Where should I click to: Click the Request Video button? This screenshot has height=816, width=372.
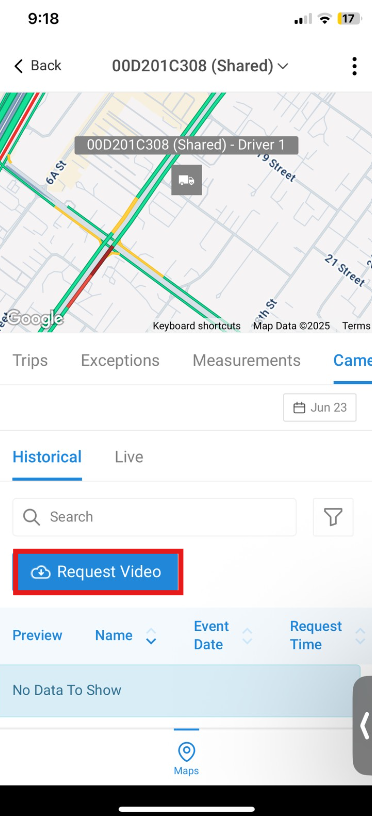(98, 572)
